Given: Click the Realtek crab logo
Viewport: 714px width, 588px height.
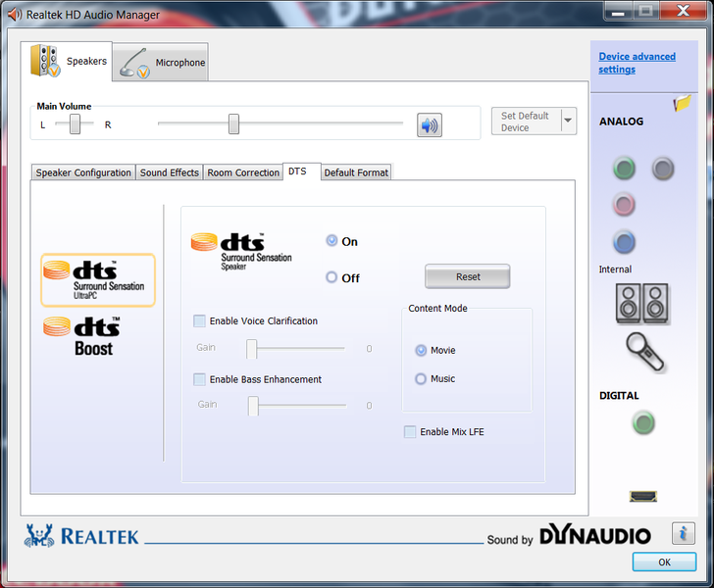Looking at the screenshot, I should [x=39, y=536].
